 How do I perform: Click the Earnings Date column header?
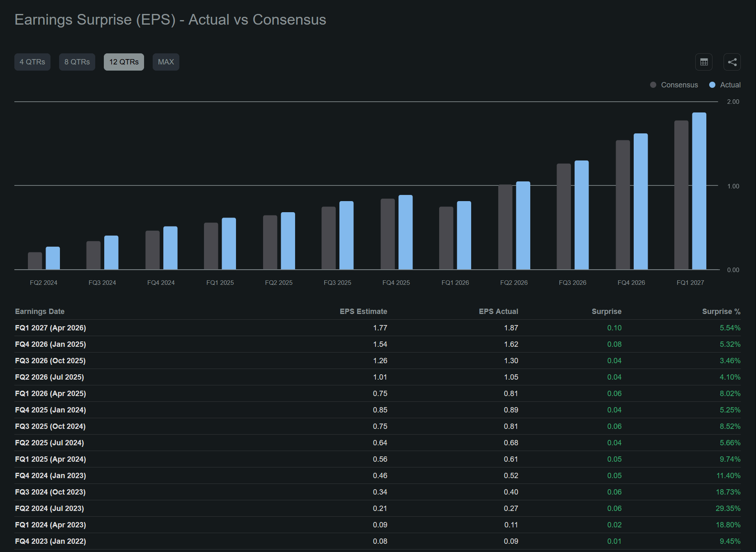40,312
